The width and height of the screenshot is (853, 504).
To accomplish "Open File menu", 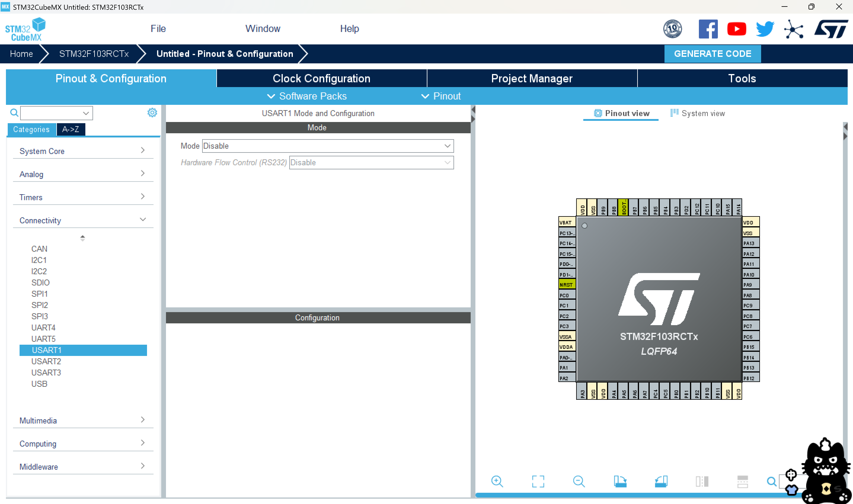I will coord(158,28).
